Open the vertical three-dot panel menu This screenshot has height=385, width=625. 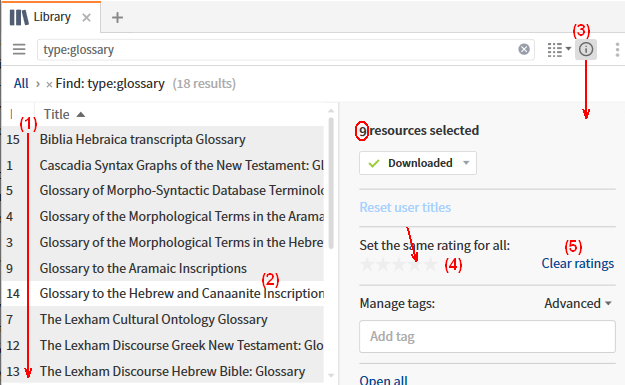point(617,50)
